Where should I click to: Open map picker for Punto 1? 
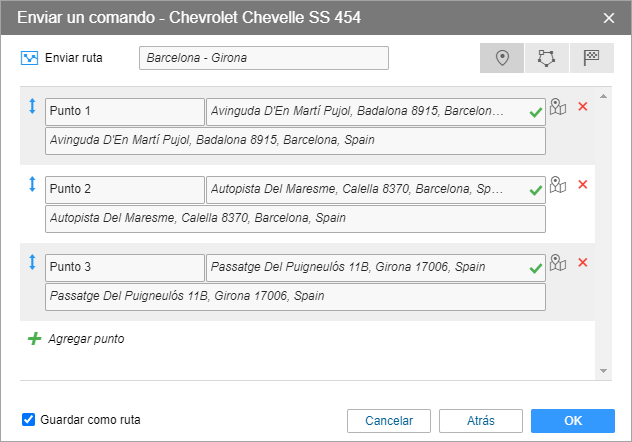[559, 106]
